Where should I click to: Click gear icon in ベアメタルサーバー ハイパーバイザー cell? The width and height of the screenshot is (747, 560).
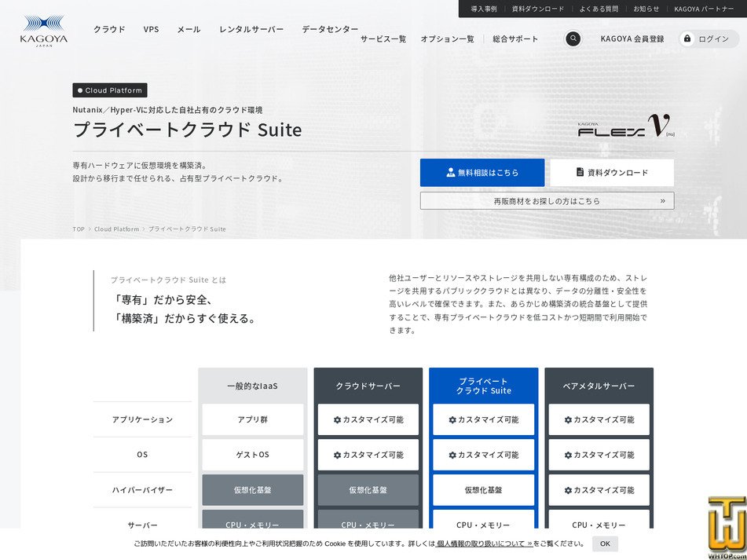568,490
